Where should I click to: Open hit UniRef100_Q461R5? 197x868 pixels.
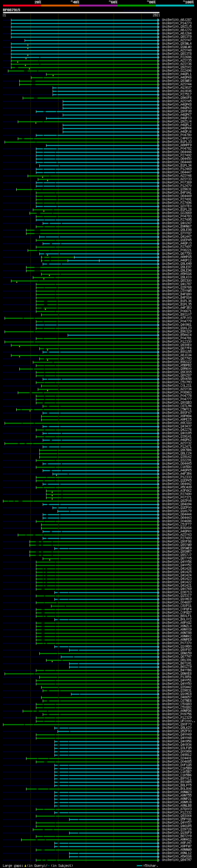(177, 826)
